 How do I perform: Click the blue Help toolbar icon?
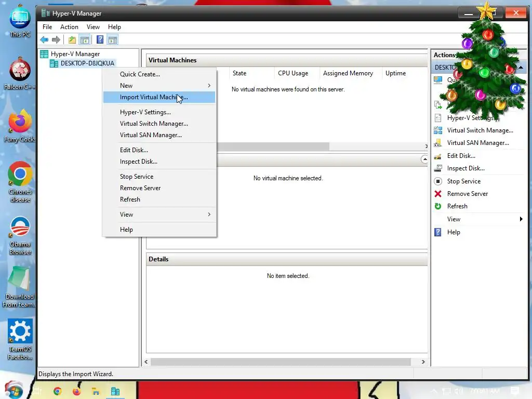click(100, 40)
